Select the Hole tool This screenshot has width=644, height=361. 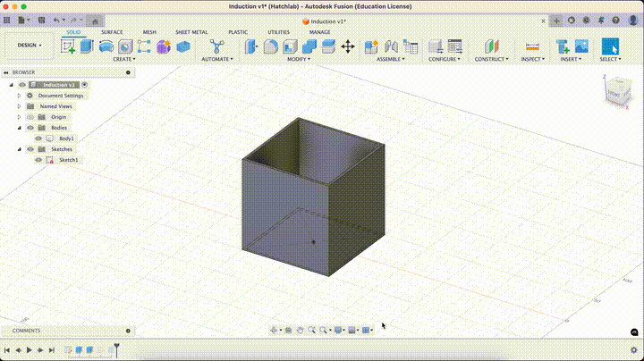pos(125,46)
